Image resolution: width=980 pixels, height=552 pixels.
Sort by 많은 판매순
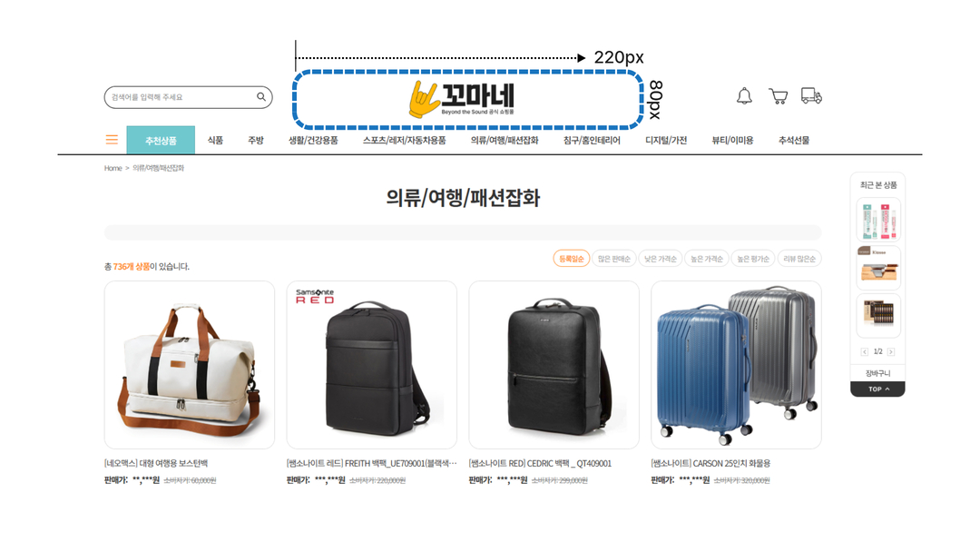point(613,259)
